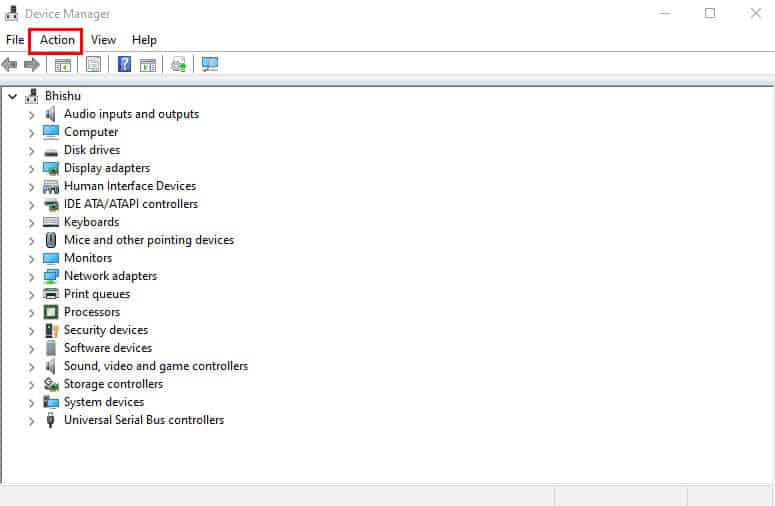Click the blue Help question mark icon
Viewport: 775px width, 506px height.
125,64
